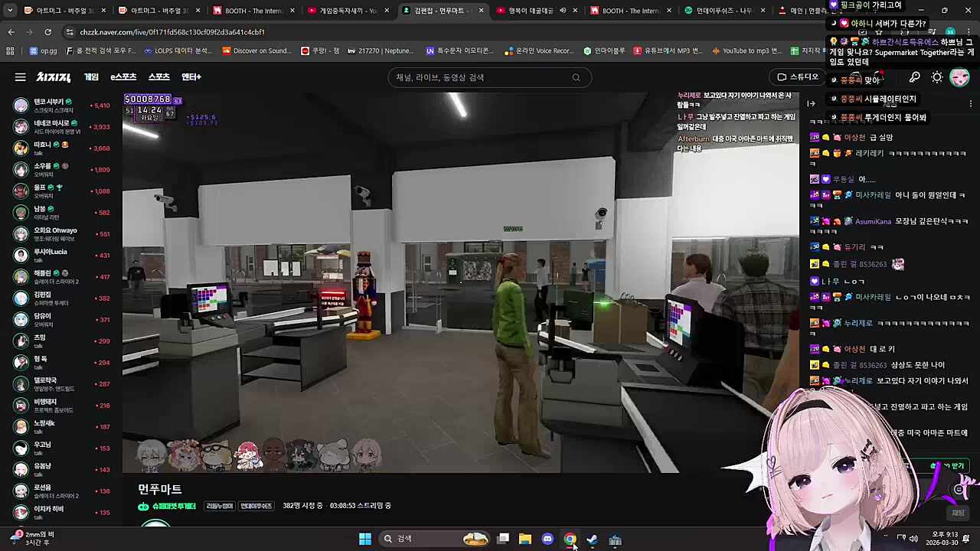This screenshot has width=980, height=551.
Task: Open the 스튜디오 studio button
Action: pos(798,77)
